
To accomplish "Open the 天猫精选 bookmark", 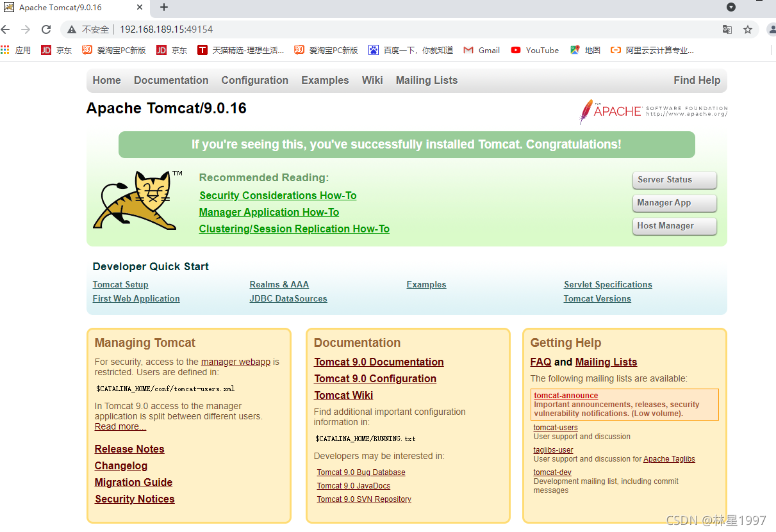I will point(241,50).
